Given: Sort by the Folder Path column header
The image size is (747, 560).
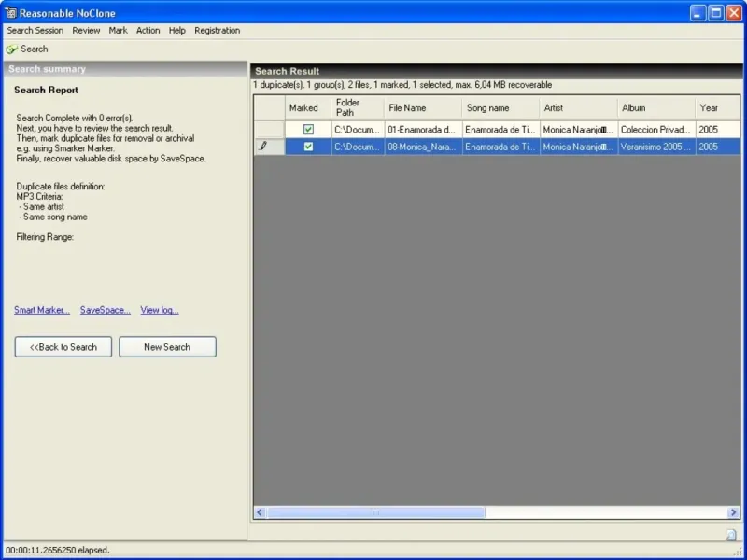Looking at the screenshot, I should pyautogui.click(x=358, y=107).
